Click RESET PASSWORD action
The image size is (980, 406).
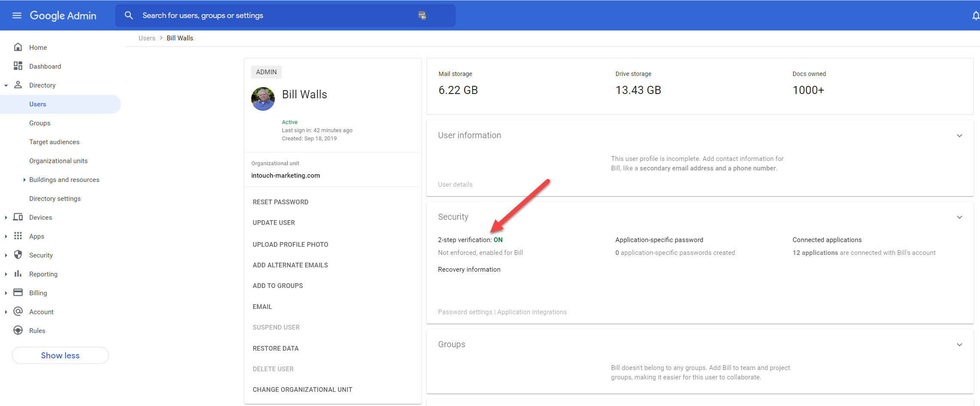click(x=280, y=202)
